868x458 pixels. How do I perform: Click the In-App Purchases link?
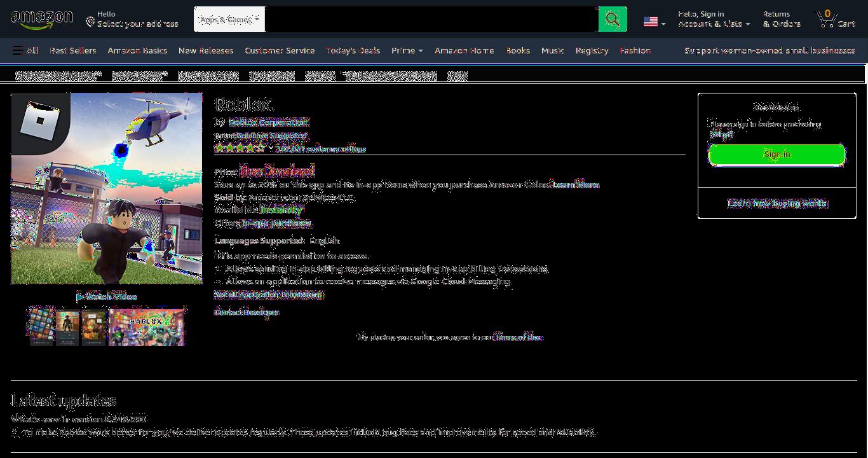[276, 223]
